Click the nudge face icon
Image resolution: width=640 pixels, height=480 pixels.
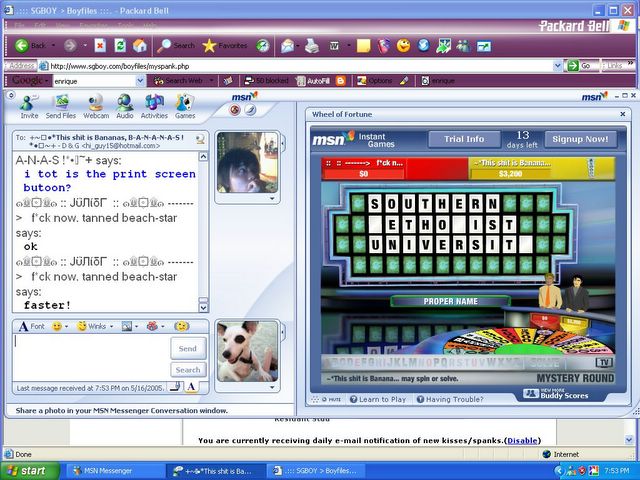point(181,326)
